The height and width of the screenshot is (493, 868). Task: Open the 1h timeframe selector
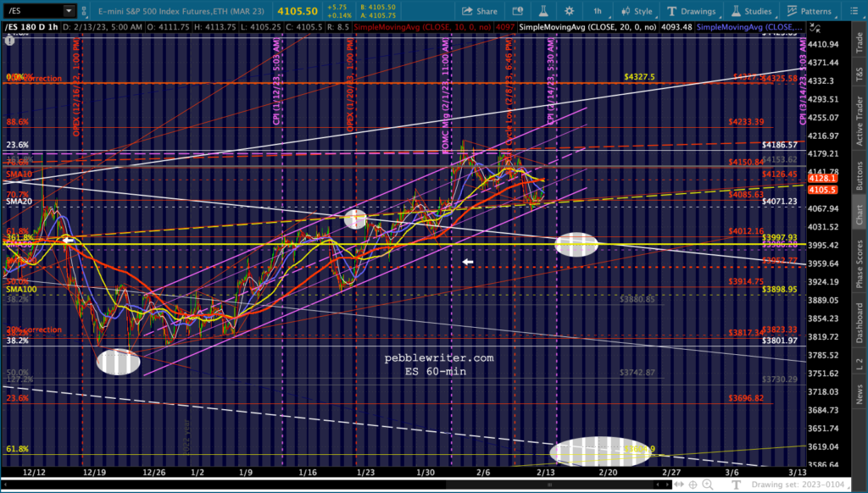coord(598,11)
